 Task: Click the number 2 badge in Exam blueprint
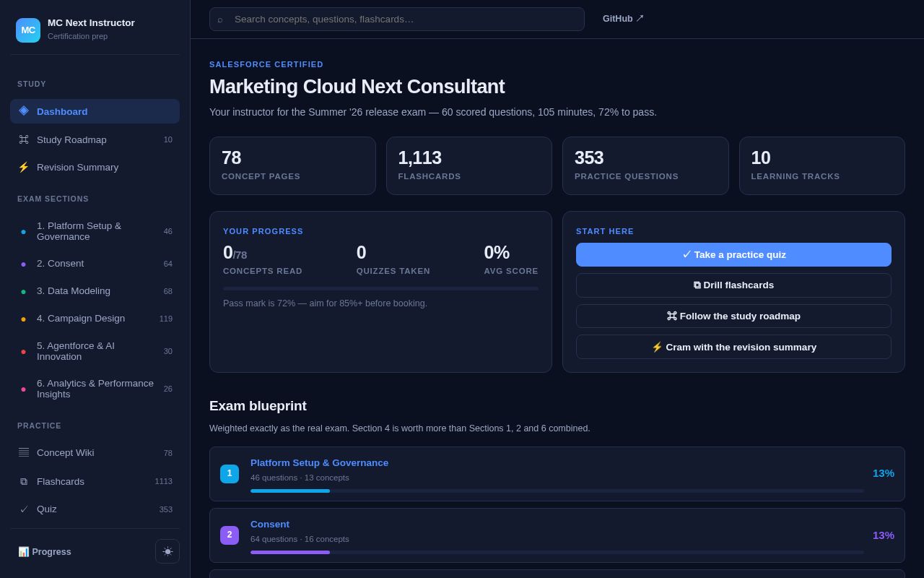(230, 535)
